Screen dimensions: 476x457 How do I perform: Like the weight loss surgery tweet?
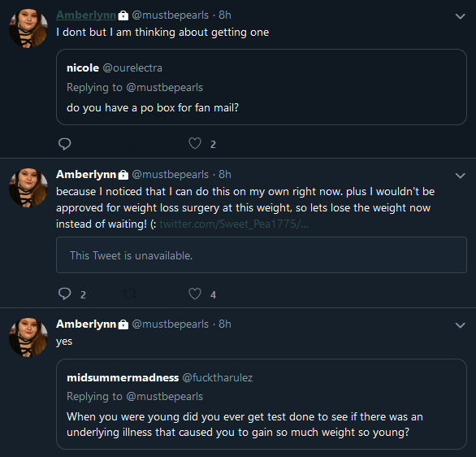tap(195, 294)
